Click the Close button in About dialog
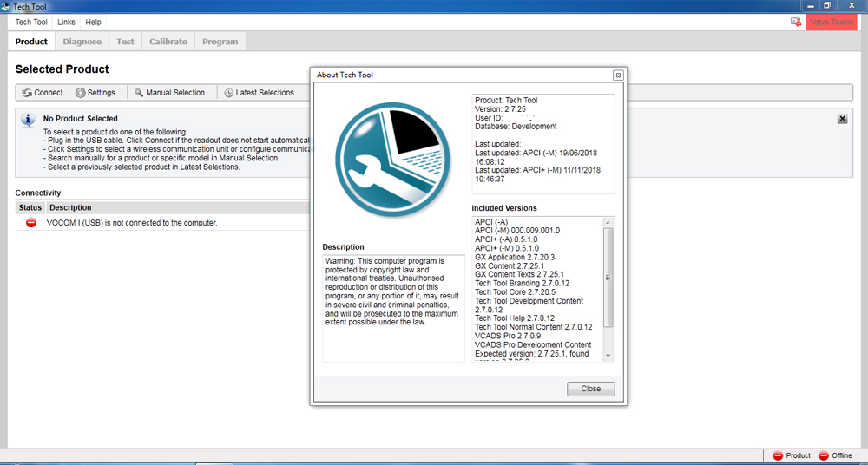The height and width of the screenshot is (465, 868). click(590, 389)
